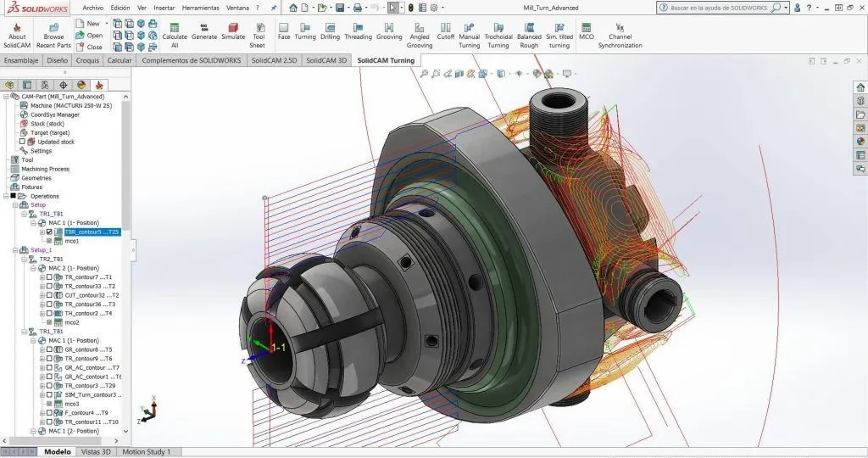Expand the TBR_contour5 operation node
This screenshot has height=458, width=868.
click(42, 232)
